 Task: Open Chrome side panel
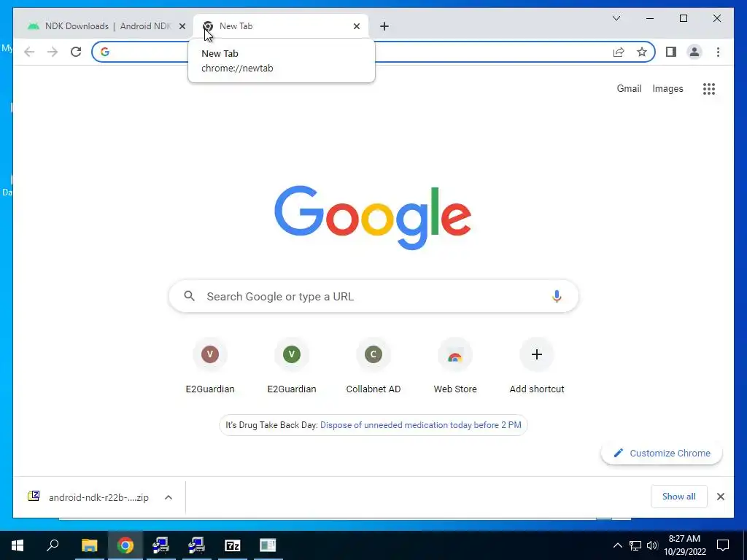tap(671, 52)
